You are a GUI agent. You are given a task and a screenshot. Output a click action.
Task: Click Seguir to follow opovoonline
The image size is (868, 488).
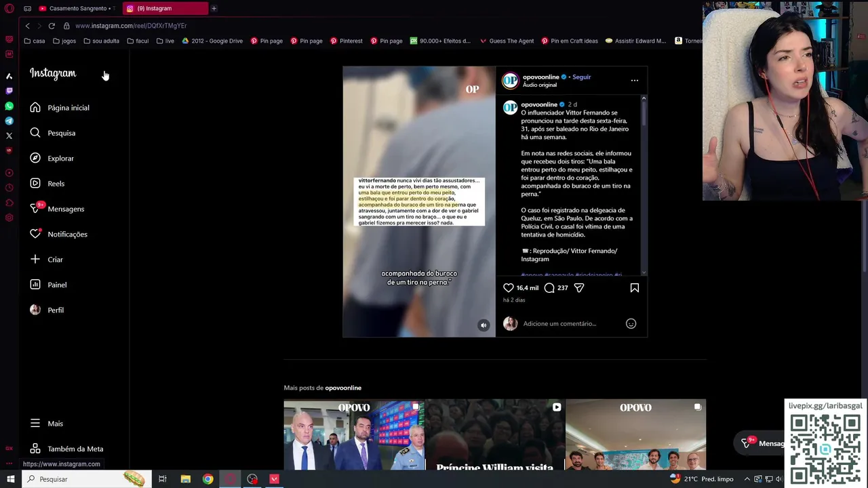(582, 77)
